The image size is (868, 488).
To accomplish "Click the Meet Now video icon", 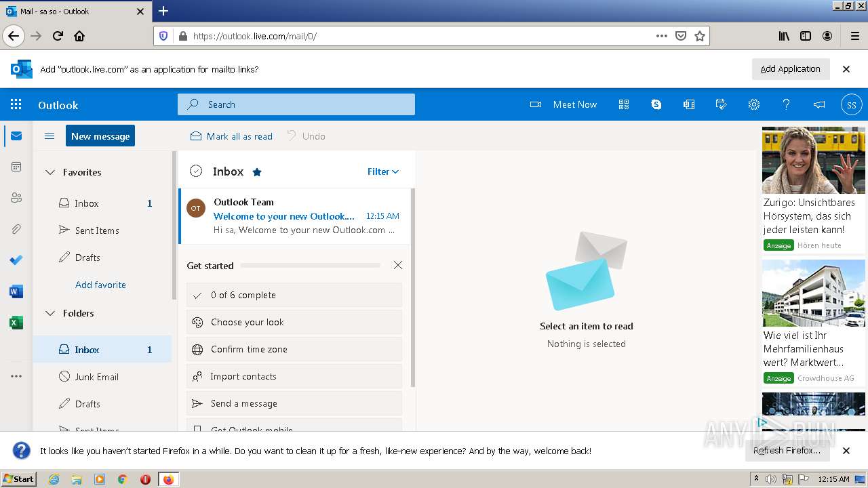I will 536,104.
